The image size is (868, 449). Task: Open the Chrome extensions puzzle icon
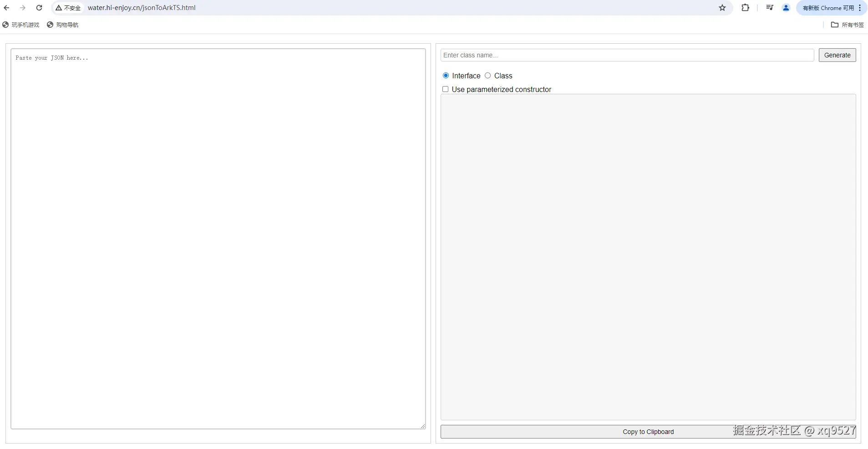tap(745, 8)
